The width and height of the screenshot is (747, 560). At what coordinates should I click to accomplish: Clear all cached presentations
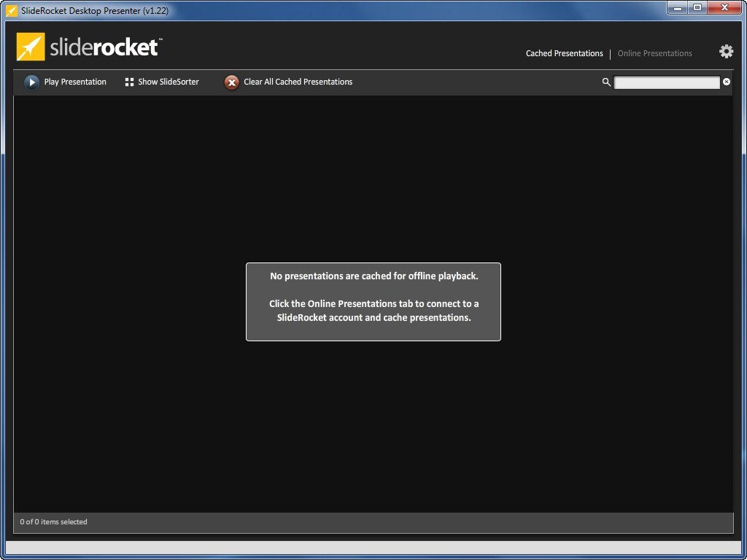point(298,82)
